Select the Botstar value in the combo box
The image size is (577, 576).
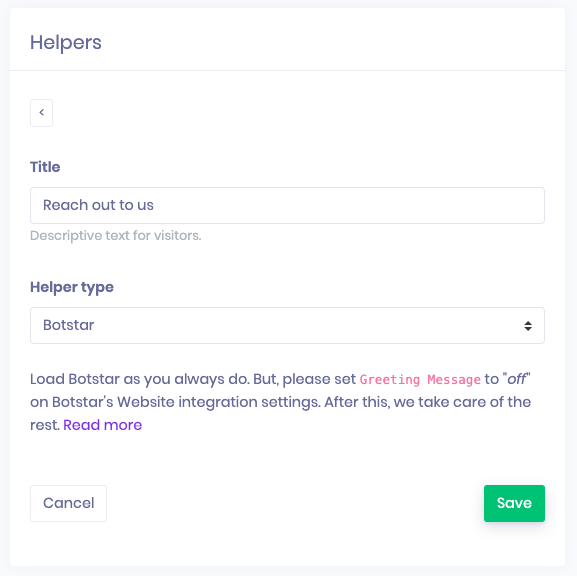point(68,325)
